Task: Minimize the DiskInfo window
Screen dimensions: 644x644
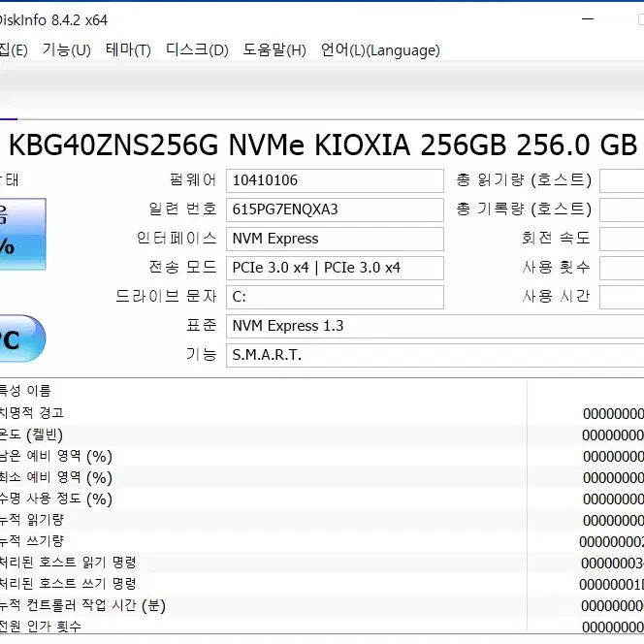Action: (588, 18)
